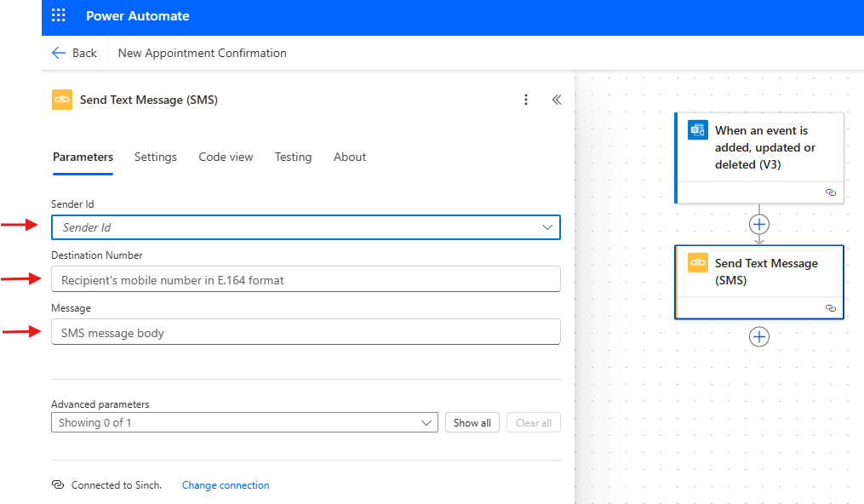This screenshot has width=864, height=504.
Task: Select the Send Text Message (SMS) card
Action: point(759,282)
